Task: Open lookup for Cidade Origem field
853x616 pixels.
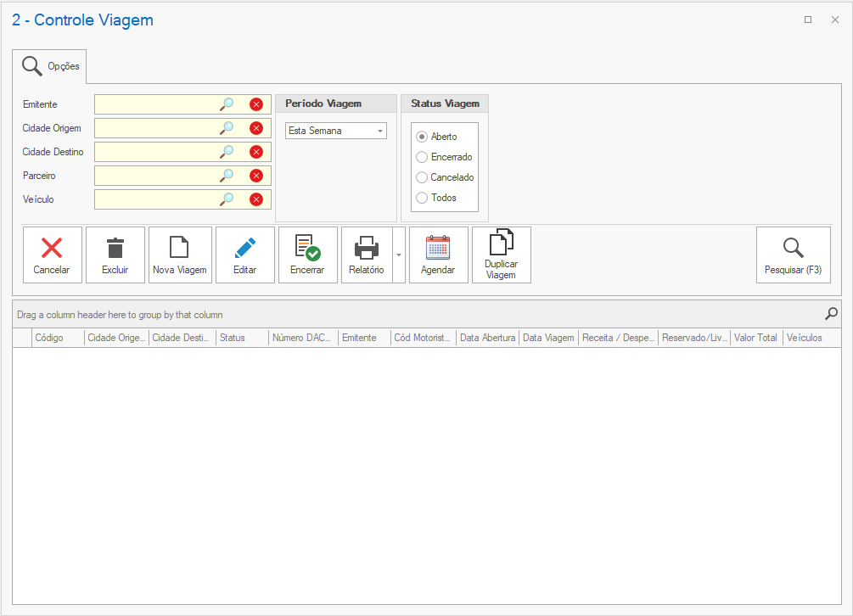Action: (227, 128)
